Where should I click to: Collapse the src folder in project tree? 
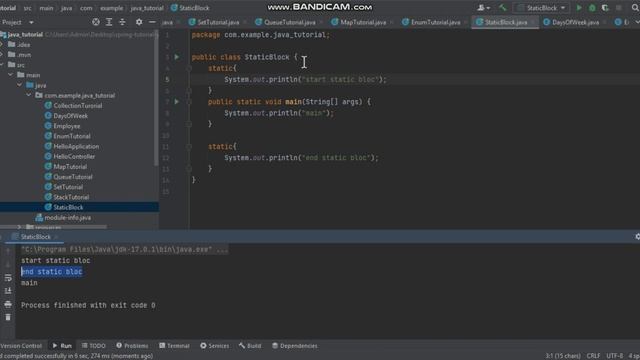coord(2,64)
